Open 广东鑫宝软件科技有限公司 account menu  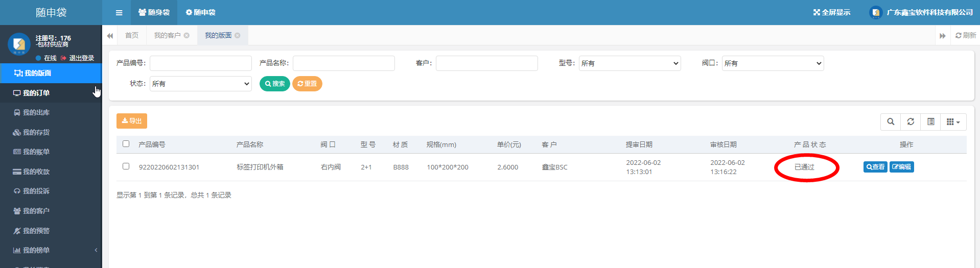click(x=921, y=12)
